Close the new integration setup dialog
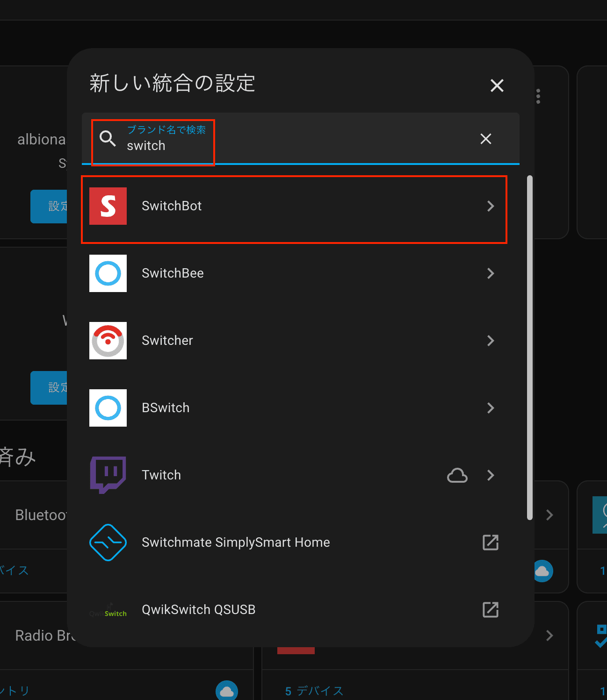 pyautogui.click(x=497, y=86)
